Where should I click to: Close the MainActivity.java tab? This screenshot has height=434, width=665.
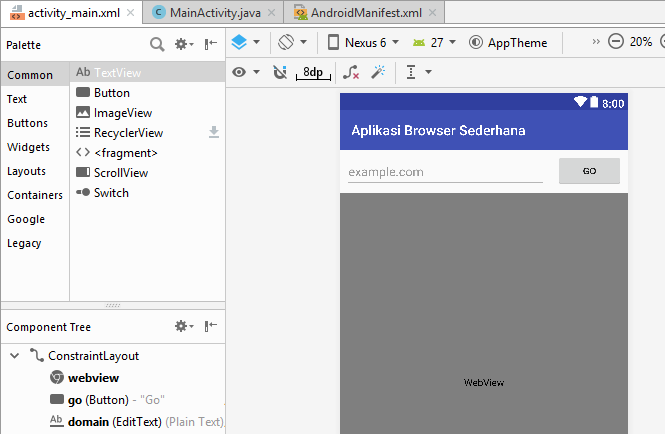pyautogui.click(x=271, y=13)
